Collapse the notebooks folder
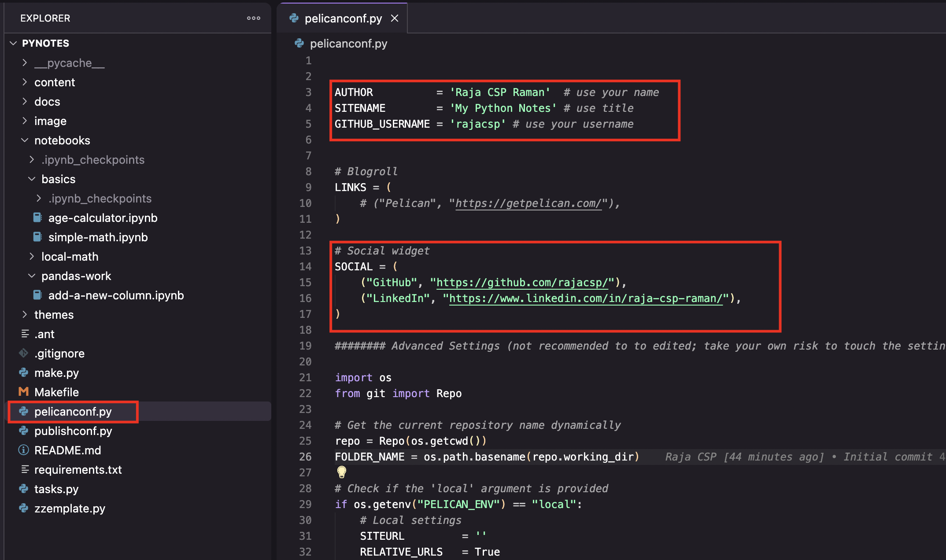Image resolution: width=946 pixels, height=560 pixels. pos(25,140)
